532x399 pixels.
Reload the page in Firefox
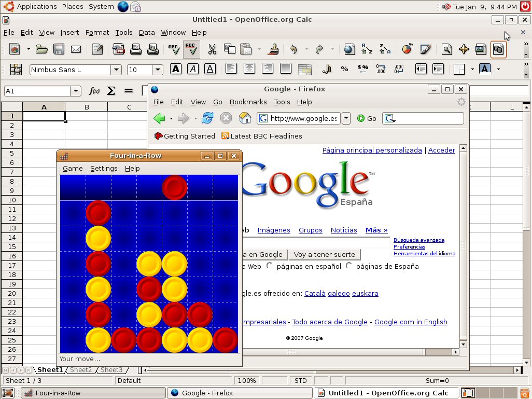(207, 118)
